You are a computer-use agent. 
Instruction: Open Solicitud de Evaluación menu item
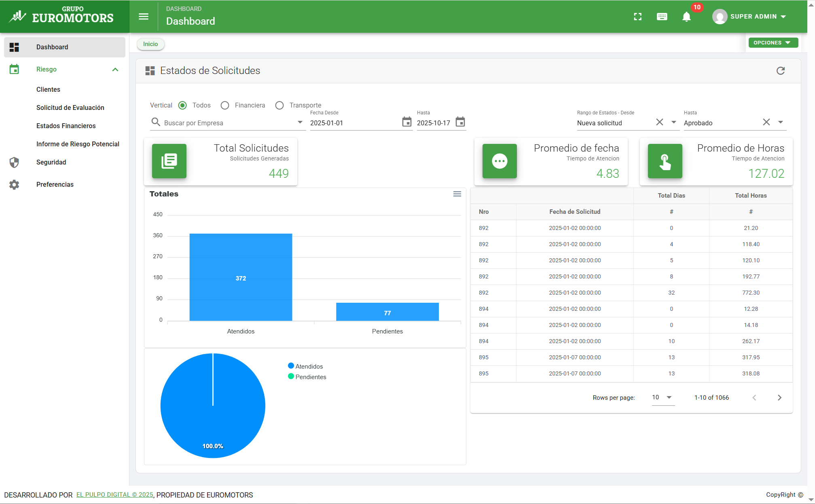click(x=70, y=108)
